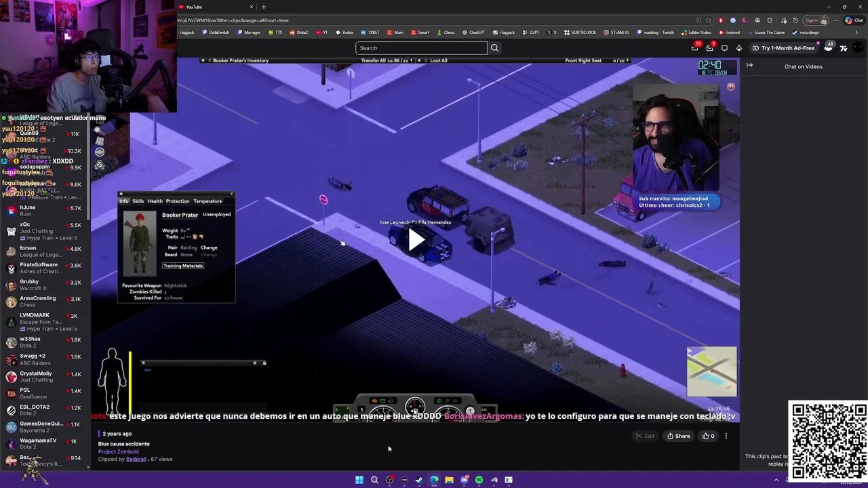Open w33haa channel in sidebar
The height and width of the screenshot is (488, 868).
(x=45, y=342)
